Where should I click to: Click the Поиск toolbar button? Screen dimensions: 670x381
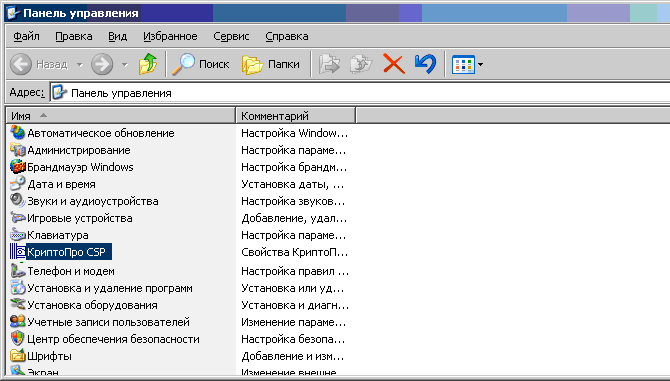click(201, 64)
